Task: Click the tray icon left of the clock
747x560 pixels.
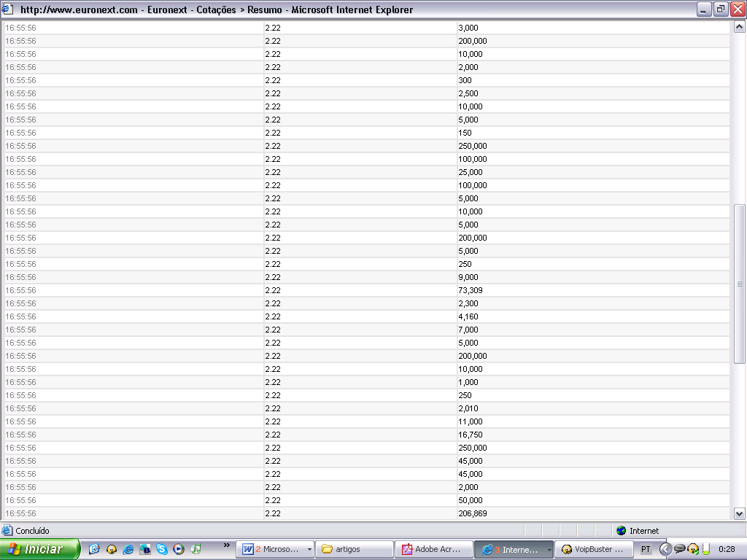Action: pyautogui.click(x=706, y=549)
